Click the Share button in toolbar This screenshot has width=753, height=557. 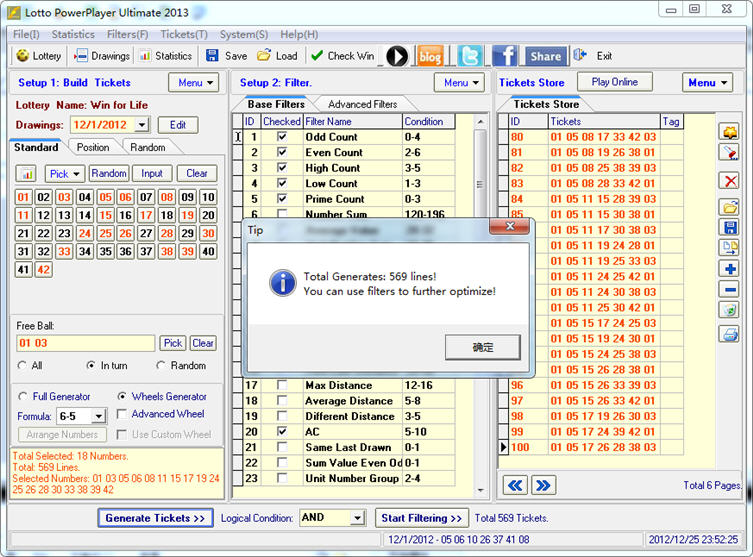[546, 57]
